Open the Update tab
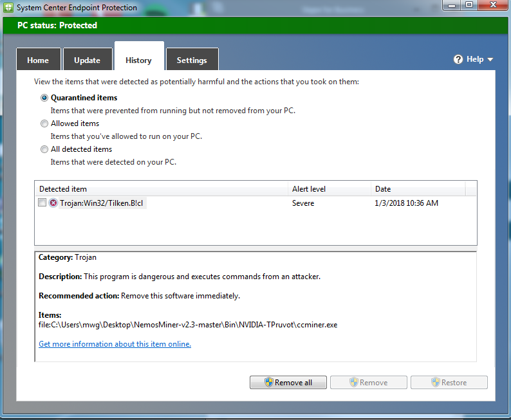Image resolution: width=511 pixels, height=420 pixels. pos(88,59)
